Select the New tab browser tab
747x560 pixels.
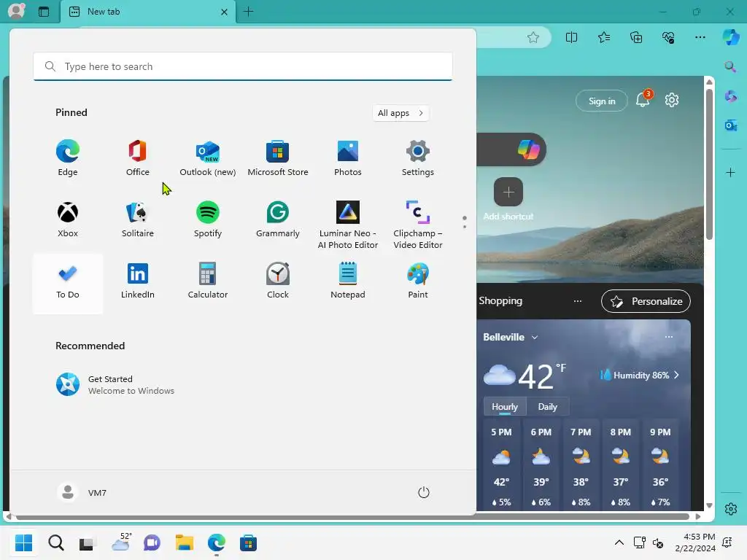tap(147, 12)
